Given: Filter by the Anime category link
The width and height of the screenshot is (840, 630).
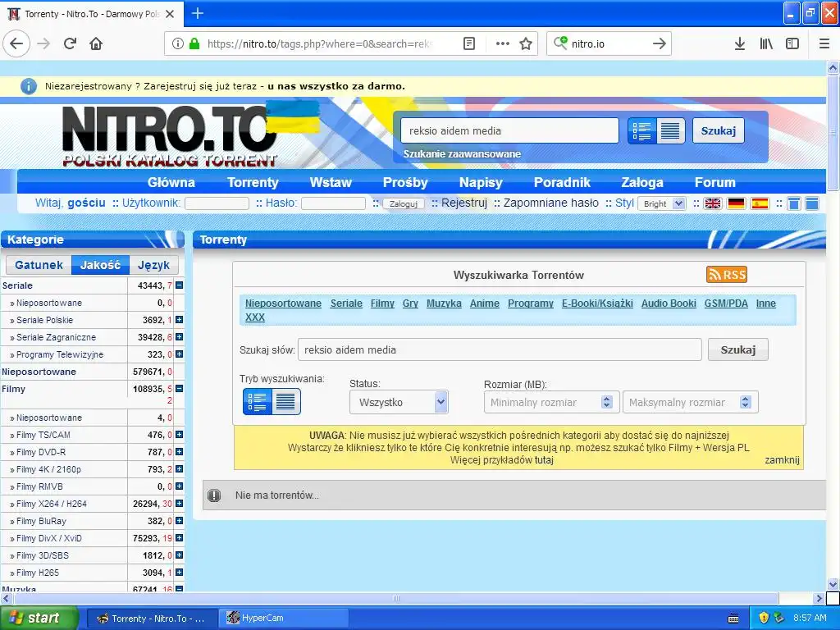Looking at the screenshot, I should (484, 304).
